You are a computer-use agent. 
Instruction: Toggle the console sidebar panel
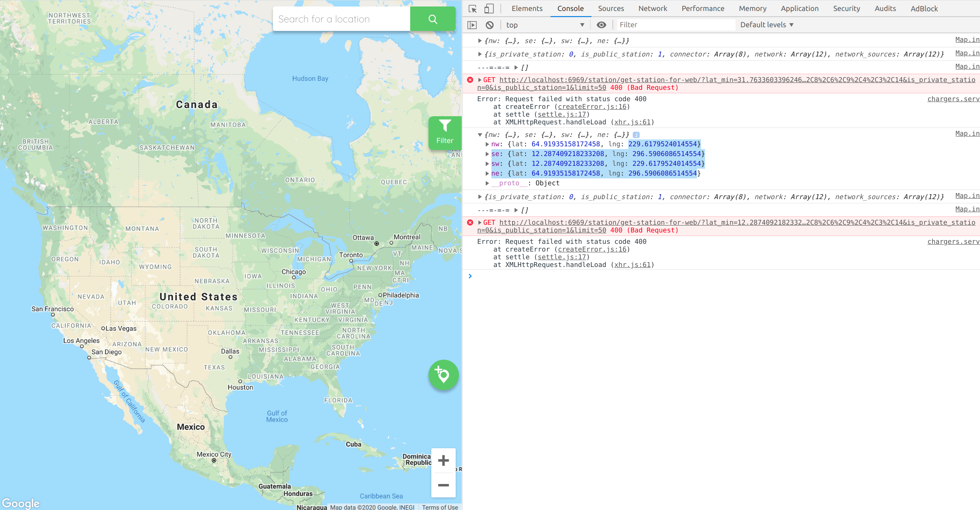473,25
